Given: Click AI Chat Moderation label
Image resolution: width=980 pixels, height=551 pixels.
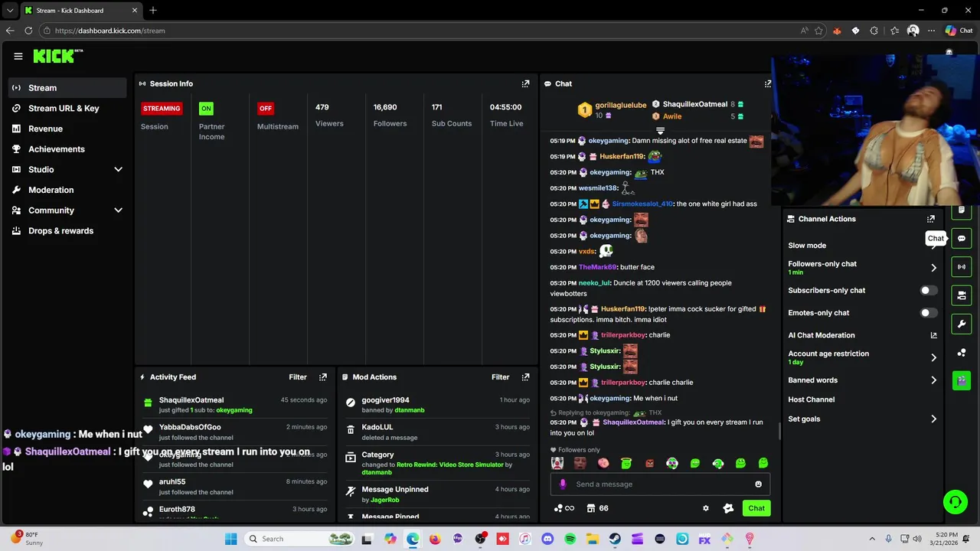Looking at the screenshot, I should [x=822, y=335].
